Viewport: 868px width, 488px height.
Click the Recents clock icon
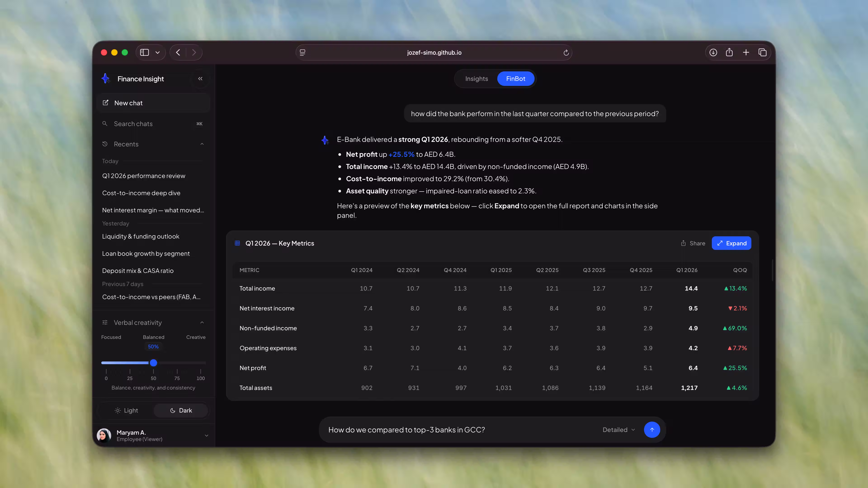pos(105,144)
